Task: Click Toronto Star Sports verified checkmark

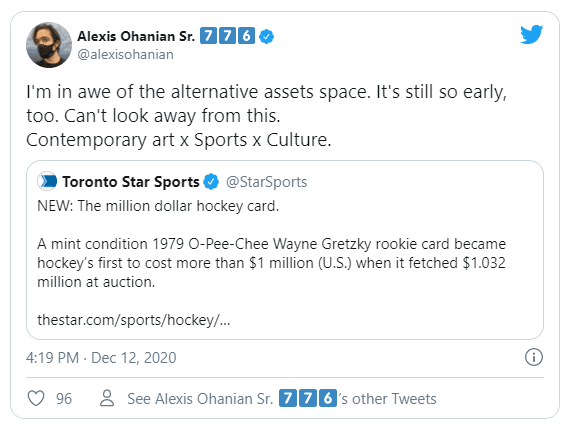Action: [x=211, y=182]
